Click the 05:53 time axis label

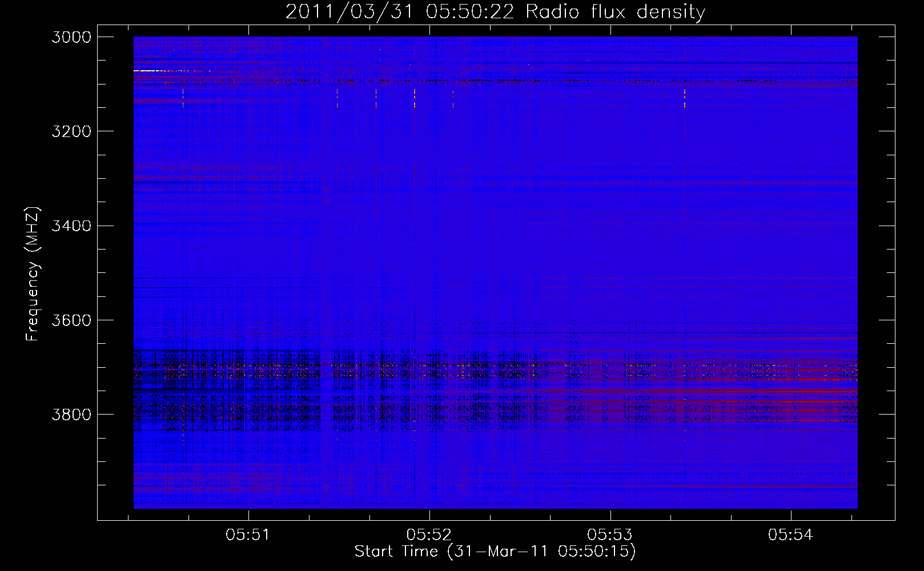click(x=610, y=535)
